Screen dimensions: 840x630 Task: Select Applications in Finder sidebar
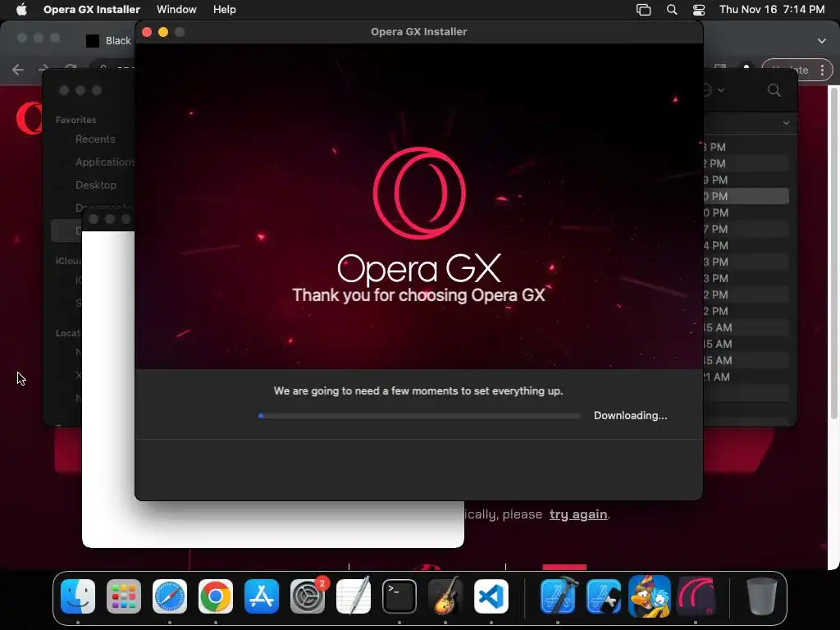click(x=105, y=162)
